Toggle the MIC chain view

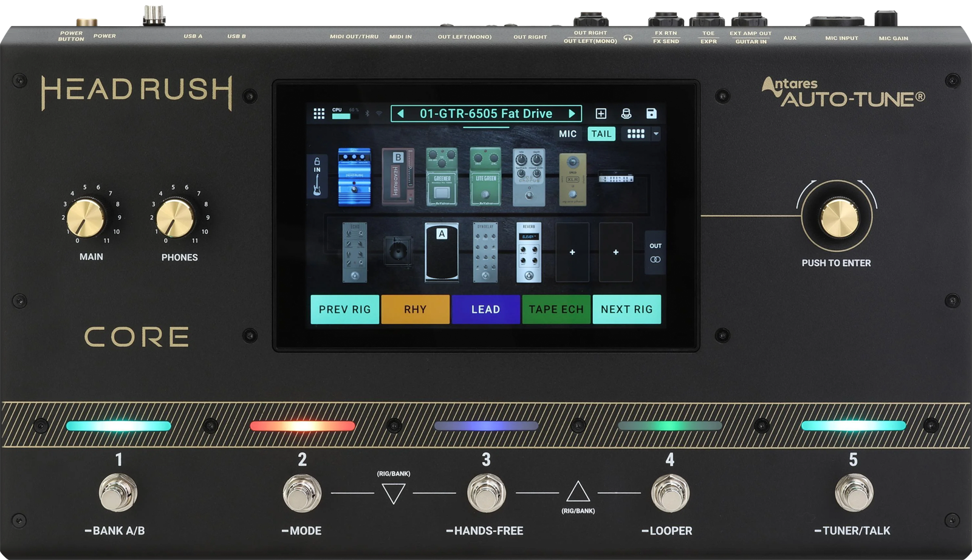click(568, 134)
